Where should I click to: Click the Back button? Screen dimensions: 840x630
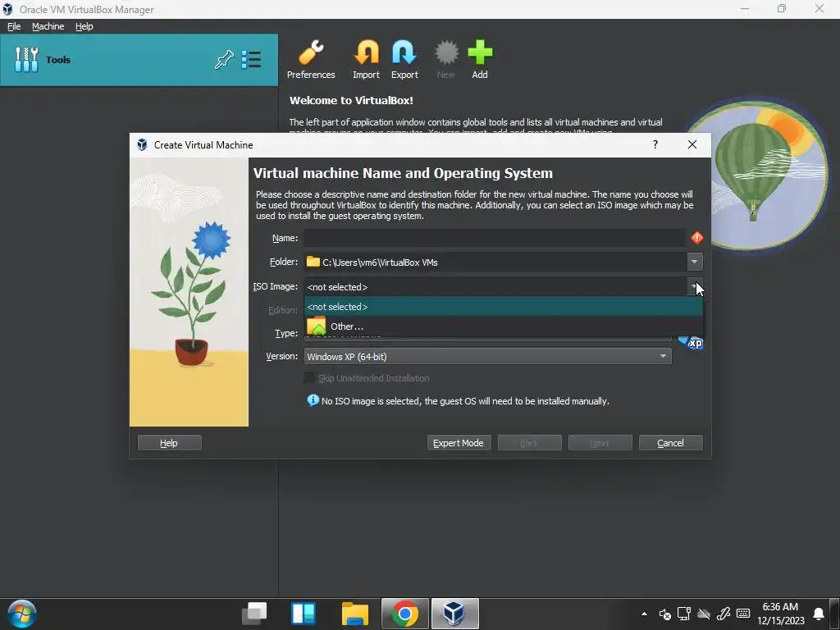[x=529, y=442]
